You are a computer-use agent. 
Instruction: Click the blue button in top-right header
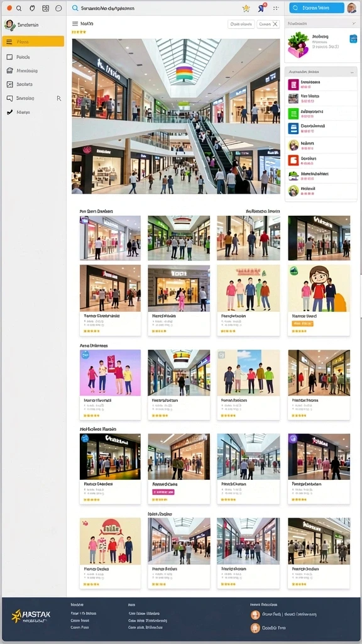[x=317, y=8]
